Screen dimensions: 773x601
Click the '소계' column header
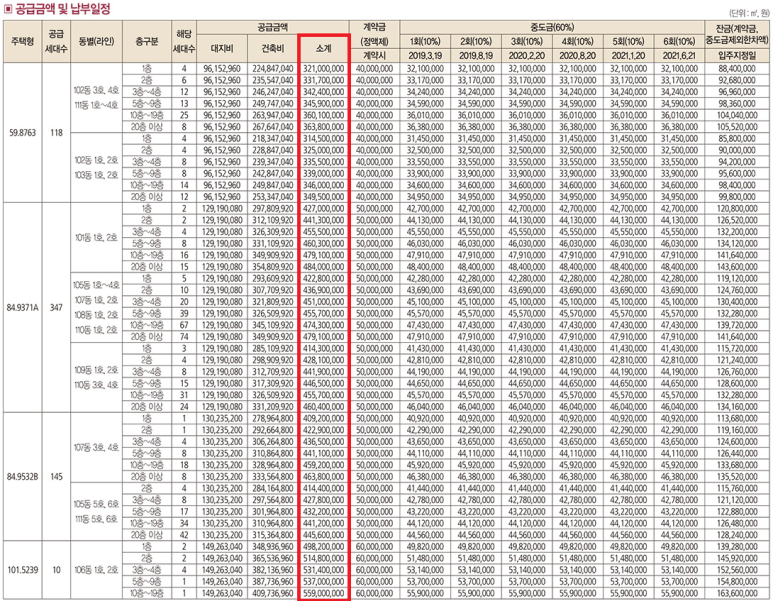click(323, 48)
